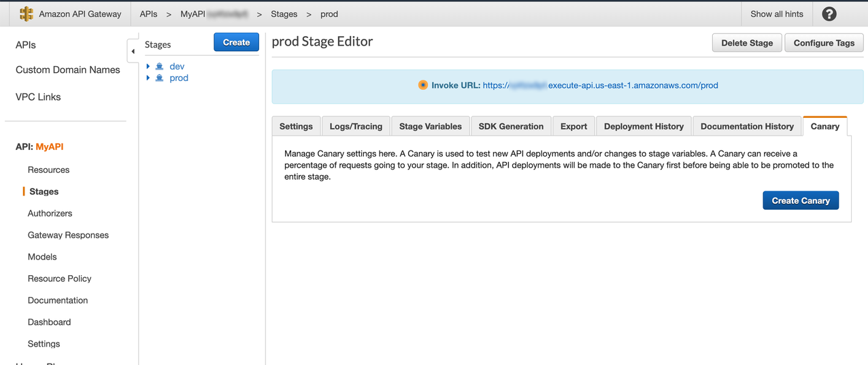This screenshot has height=365, width=868.
Task: Open the Documentation History tab
Action: click(747, 126)
